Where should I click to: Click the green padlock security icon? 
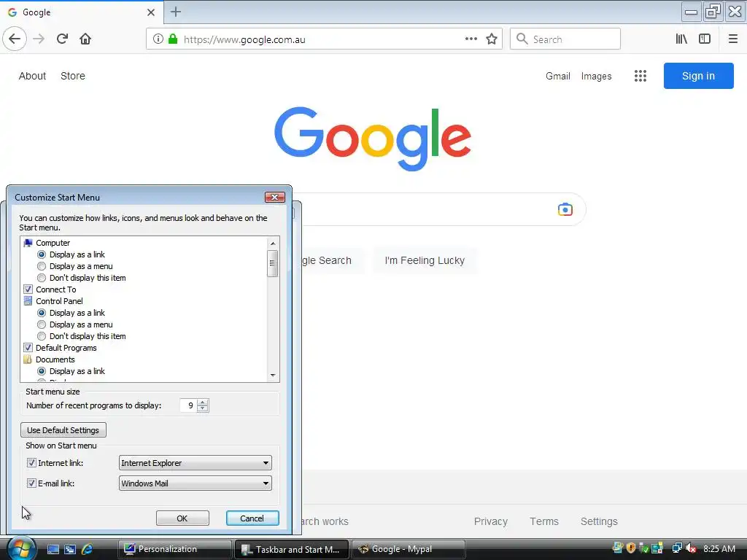[x=173, y=39]
